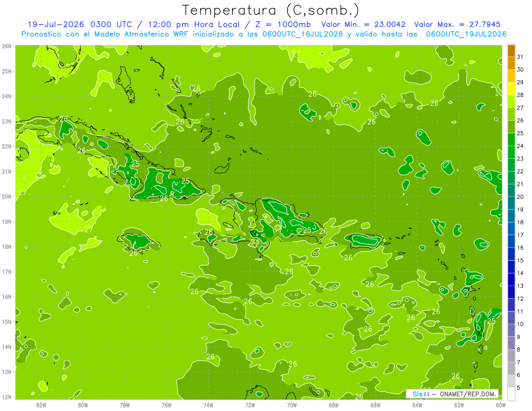The width and height of the screenshot is (532, 411).
Task: Click the ONAMET/REP.DOM. credit label
Action: pos(468,394)
